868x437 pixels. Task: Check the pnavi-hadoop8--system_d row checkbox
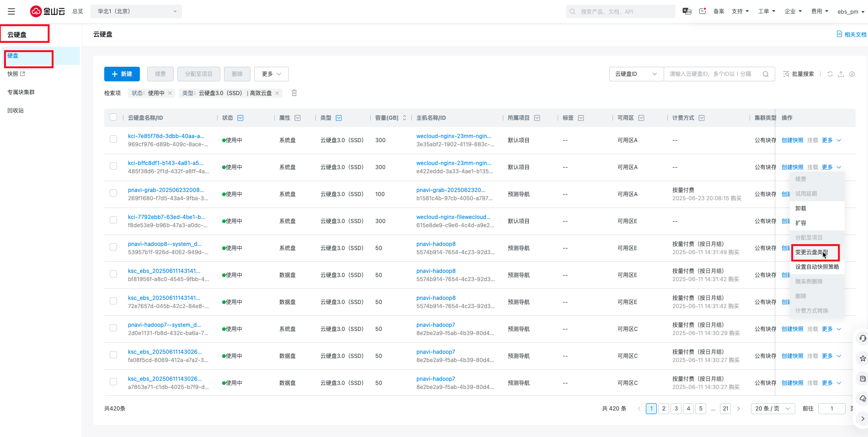pos(113,247)
